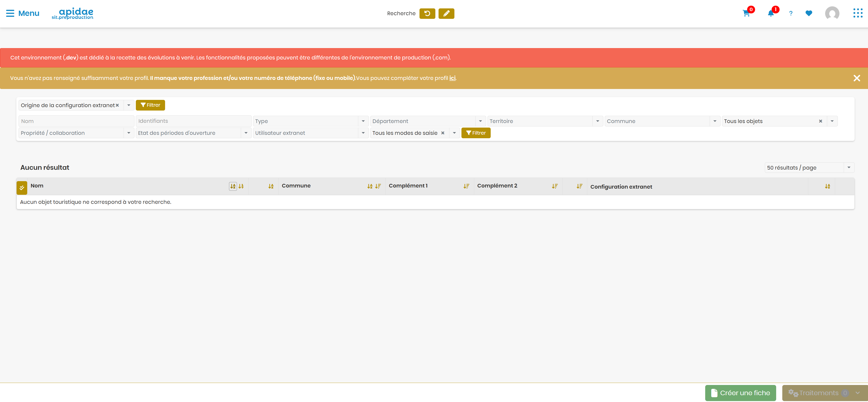The image size is (868, 402).
Task: Expand the 'Tous les modes de saisie' dropdown arrow
Action: [454, 133]
